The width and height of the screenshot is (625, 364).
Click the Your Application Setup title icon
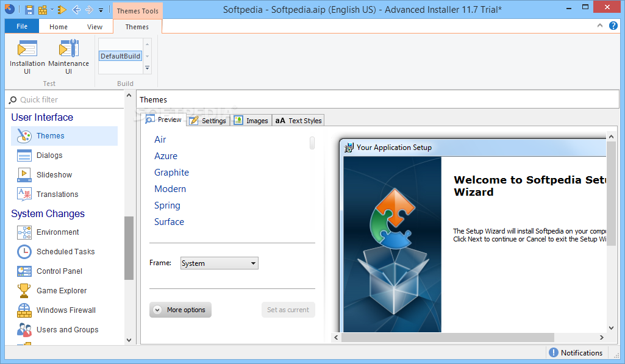coord(349,148)
